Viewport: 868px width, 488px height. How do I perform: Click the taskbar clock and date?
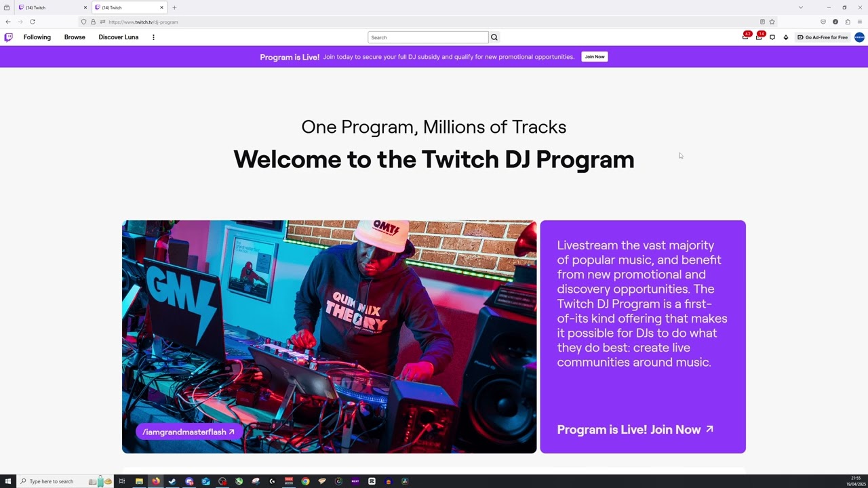(855, 481)
